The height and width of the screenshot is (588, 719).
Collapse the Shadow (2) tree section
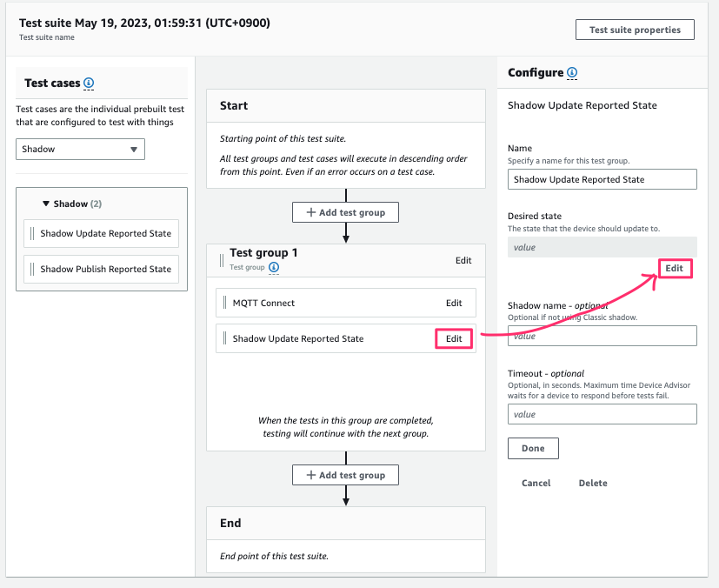45,204
